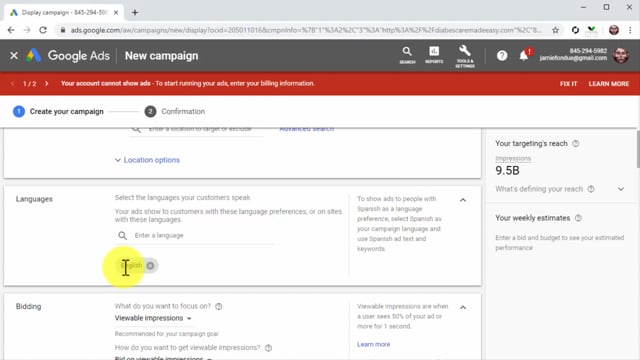The width and height of the screenshot is (640, 360).
Task: Click the page vertical scrollbar
Action: [x=638, y=149]
